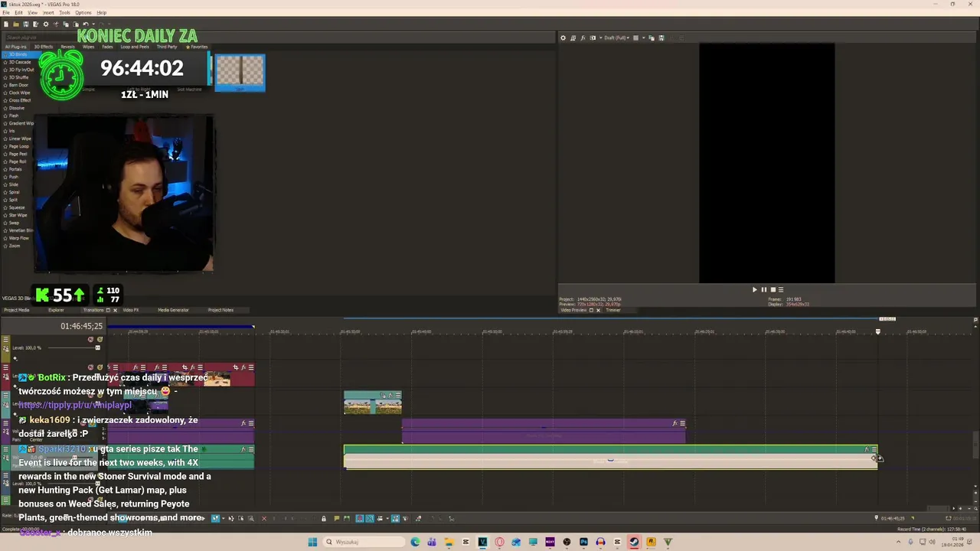Open Auto Ripple mode dropdown arrow
This screenshot has width=980, height=551.
coord(387,518)
